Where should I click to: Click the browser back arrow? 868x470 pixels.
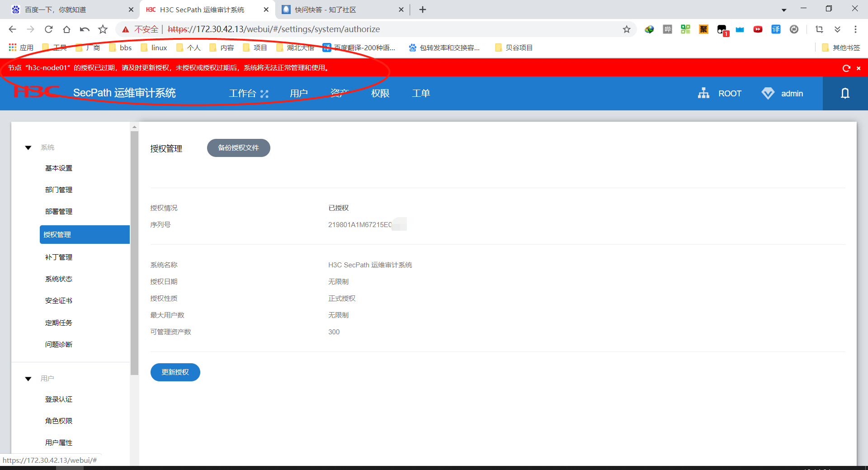(12, 29)
